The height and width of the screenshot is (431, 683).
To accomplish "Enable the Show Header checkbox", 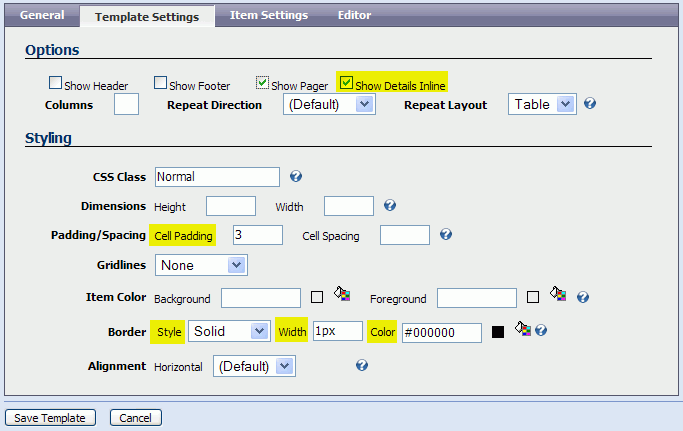I will click(55, 82).
